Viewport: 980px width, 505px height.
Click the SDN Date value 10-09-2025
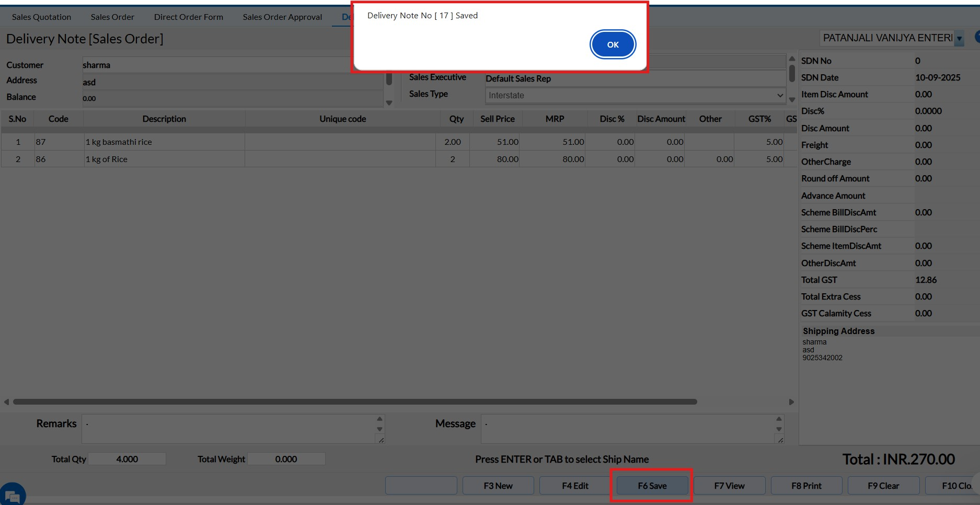938,77
